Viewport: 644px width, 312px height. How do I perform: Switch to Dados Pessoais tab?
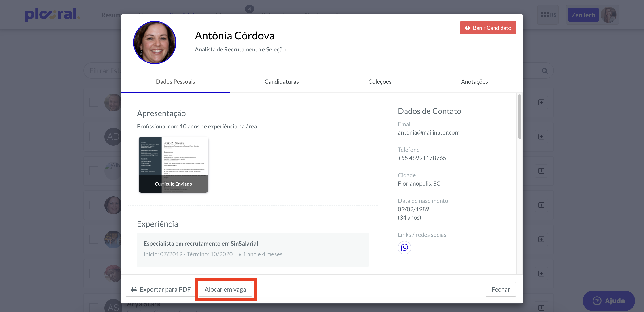[175, 81]
